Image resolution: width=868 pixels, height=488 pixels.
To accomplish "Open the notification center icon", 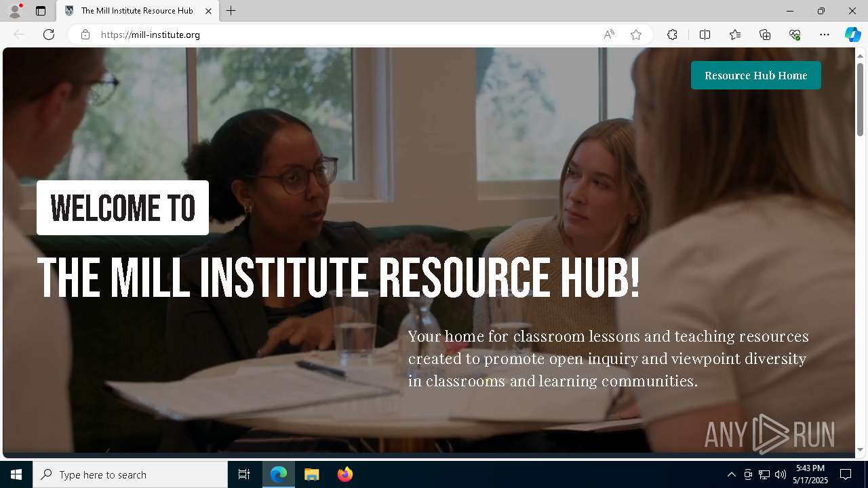I will 846,474.
